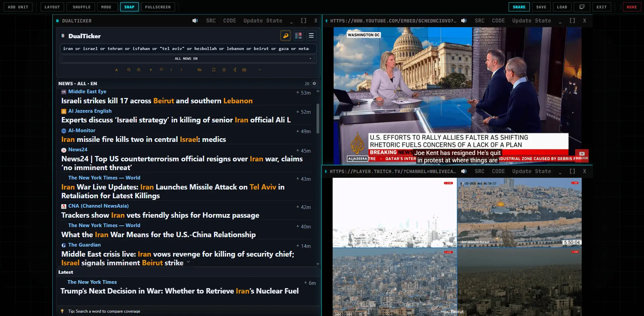Click the star favorites icon in toolbar
Viewport: 644px width, 316px height.
pos(224,70)
